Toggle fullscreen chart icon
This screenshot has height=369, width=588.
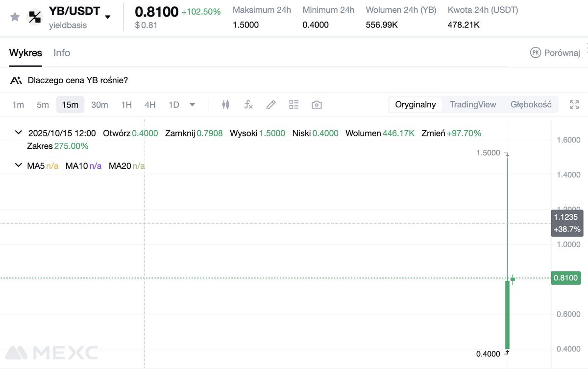tap(575, 104)
